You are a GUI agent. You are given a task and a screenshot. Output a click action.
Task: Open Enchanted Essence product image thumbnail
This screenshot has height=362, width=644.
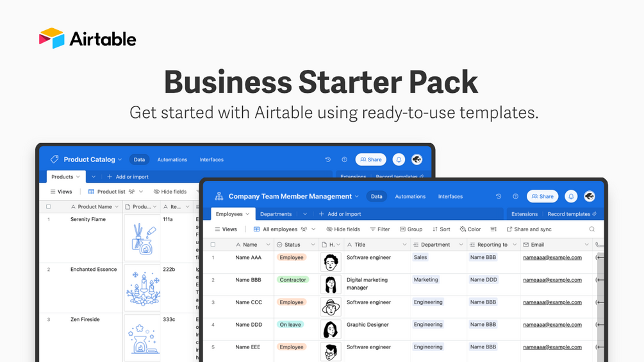click(142, 288)
